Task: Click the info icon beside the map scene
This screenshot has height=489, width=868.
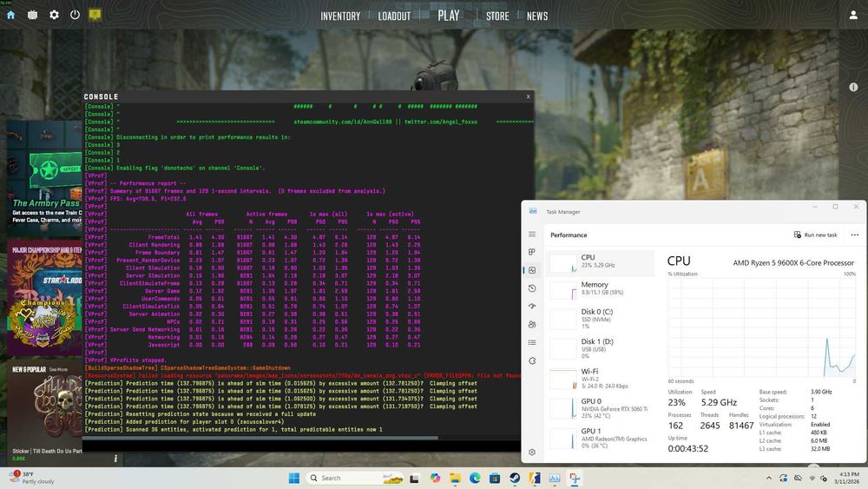Action: click(853, 87)
